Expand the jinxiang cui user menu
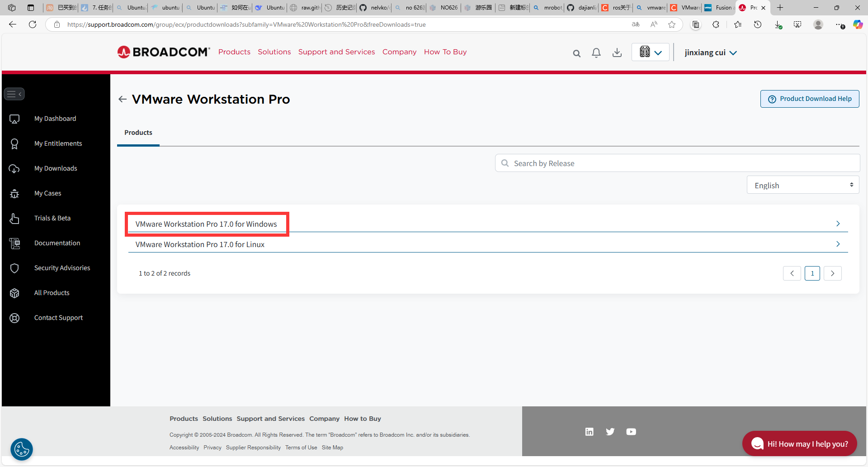868x467 pixels. [x=710, y=52]
